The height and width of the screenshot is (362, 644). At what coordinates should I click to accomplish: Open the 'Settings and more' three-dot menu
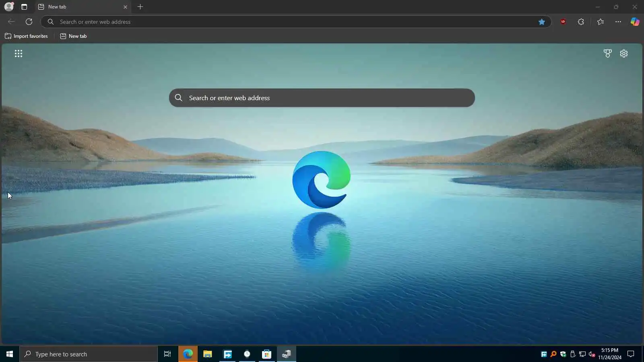(618, 22)
